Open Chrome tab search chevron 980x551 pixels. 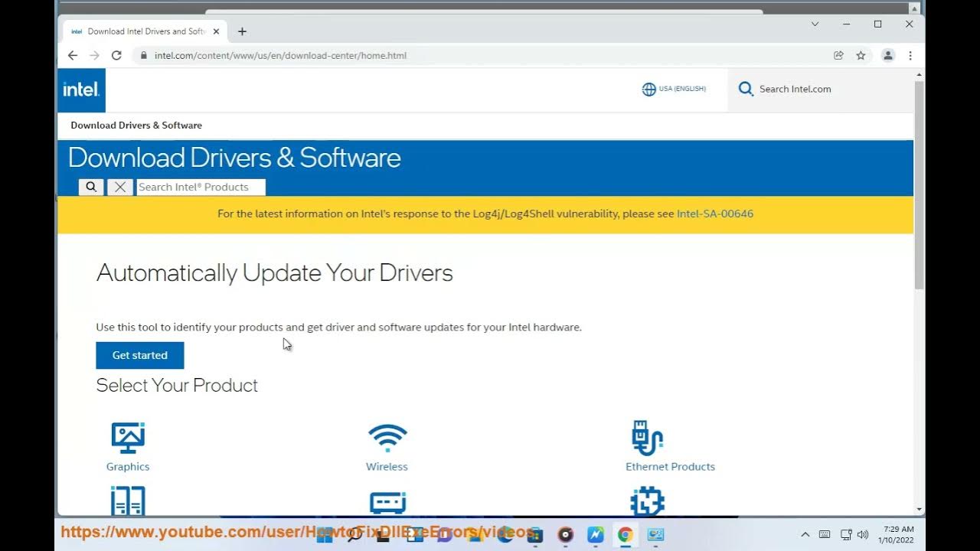815,24
